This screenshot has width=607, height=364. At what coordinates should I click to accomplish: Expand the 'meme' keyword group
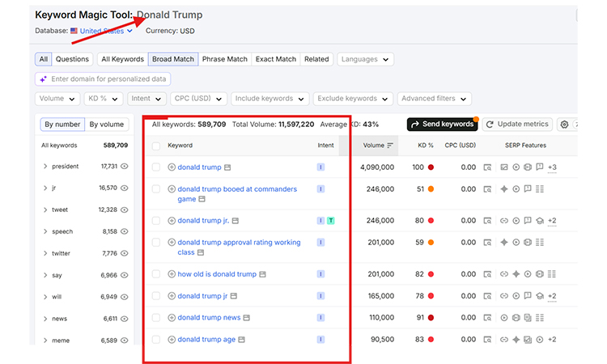point(45,341)
